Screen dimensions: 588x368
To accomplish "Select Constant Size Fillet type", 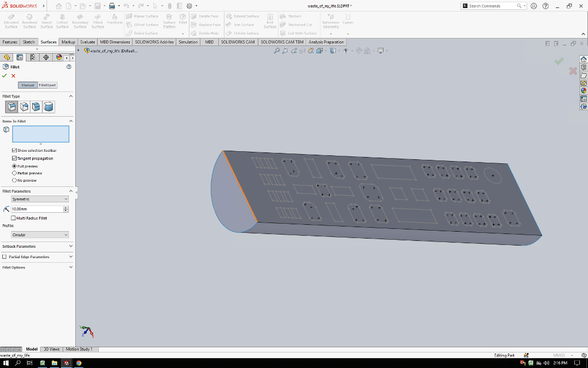I will pos(11,106).
